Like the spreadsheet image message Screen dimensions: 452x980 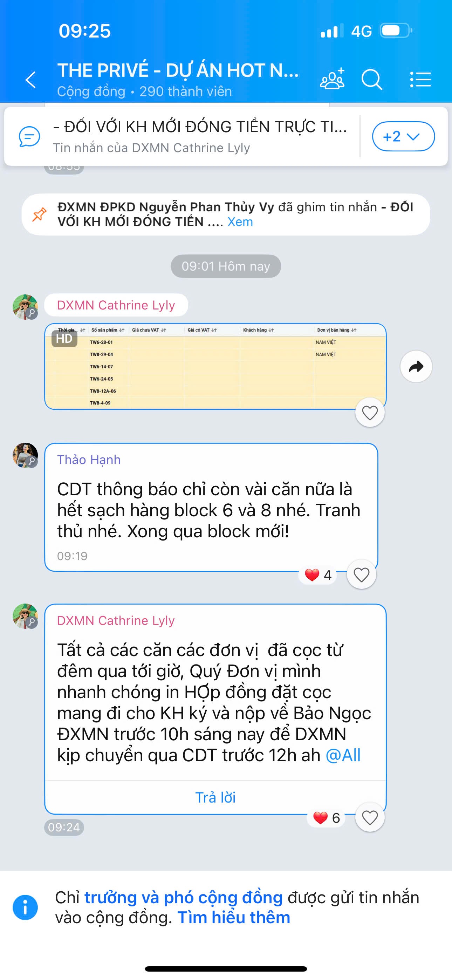[x=370, y=413]
